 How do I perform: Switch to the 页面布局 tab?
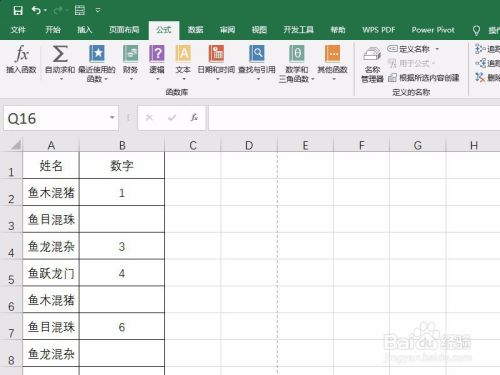pos(124,30)
